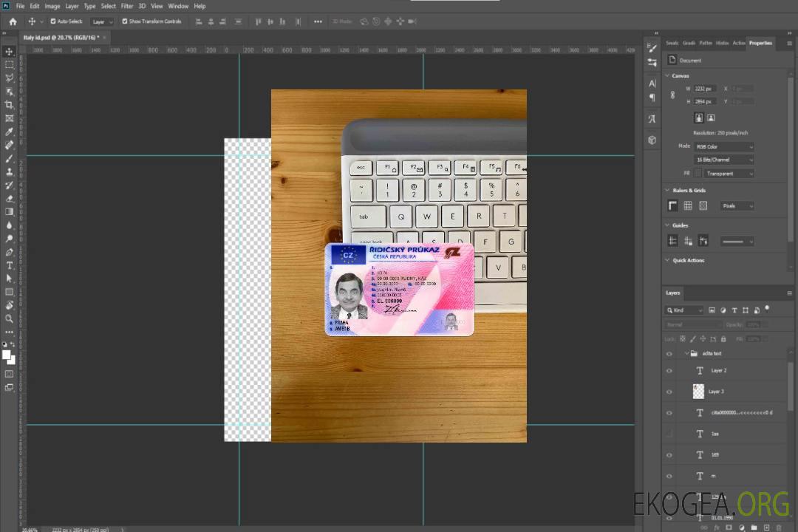This screenshot has width=798, height=532.
Task: Open the Character panel icon
Action: pyautogui.click(x=652, y=83)
